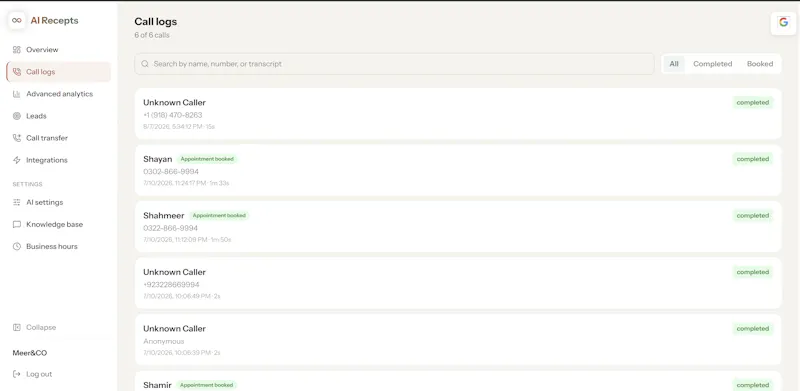The image size is (800, 391).
Task: Click completed status badge on Shayan's row
Action: click(x=753, y=159)
